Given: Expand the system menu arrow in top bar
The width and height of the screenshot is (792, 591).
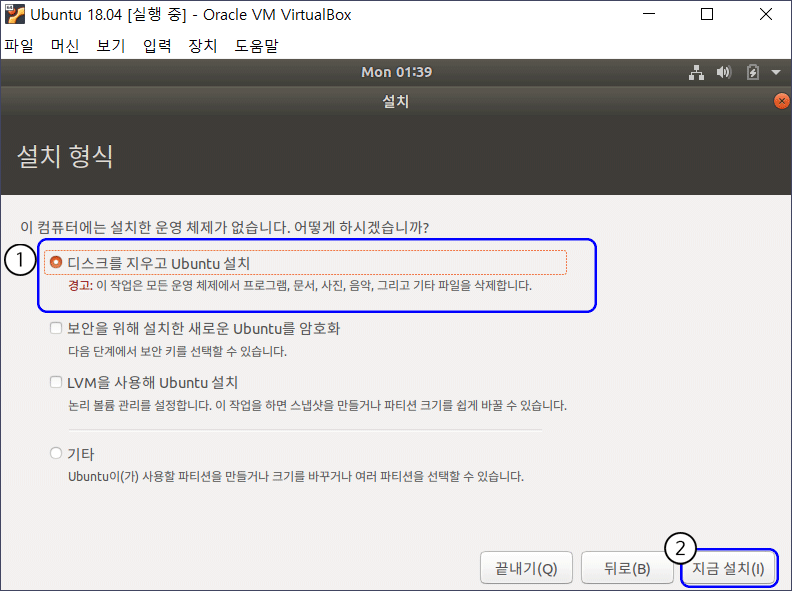Looking at the screenshot, I should click(776, 73).
